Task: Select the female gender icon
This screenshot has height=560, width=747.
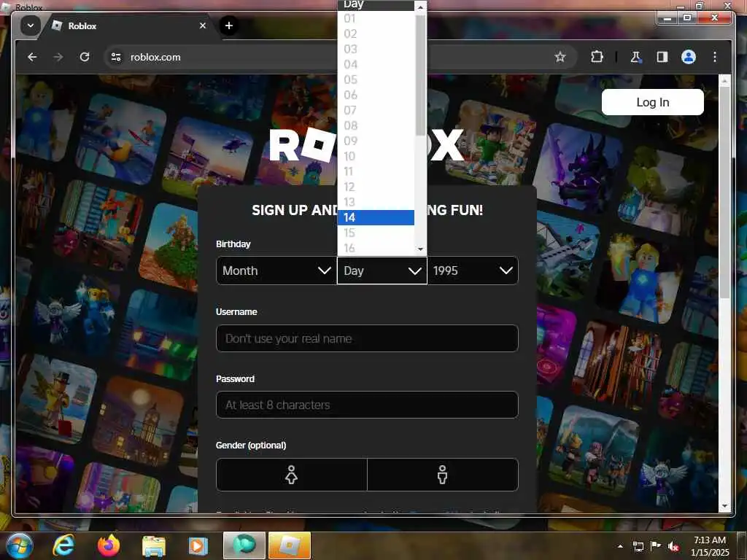Action: [292, 475]
